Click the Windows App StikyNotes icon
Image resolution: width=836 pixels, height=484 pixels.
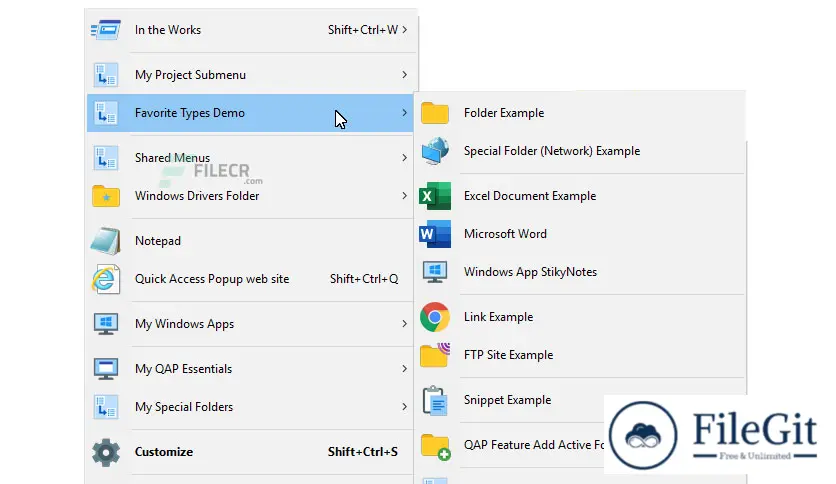point(435,272)
